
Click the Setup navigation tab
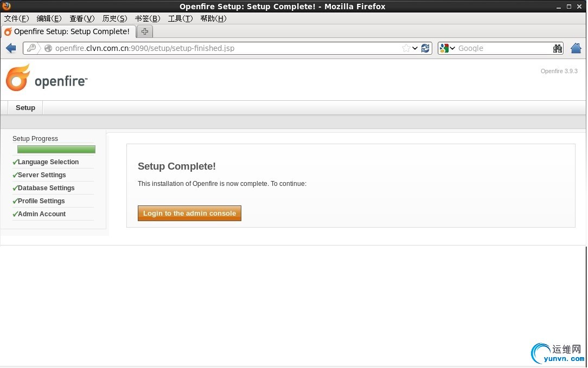(x=25, y=107)
